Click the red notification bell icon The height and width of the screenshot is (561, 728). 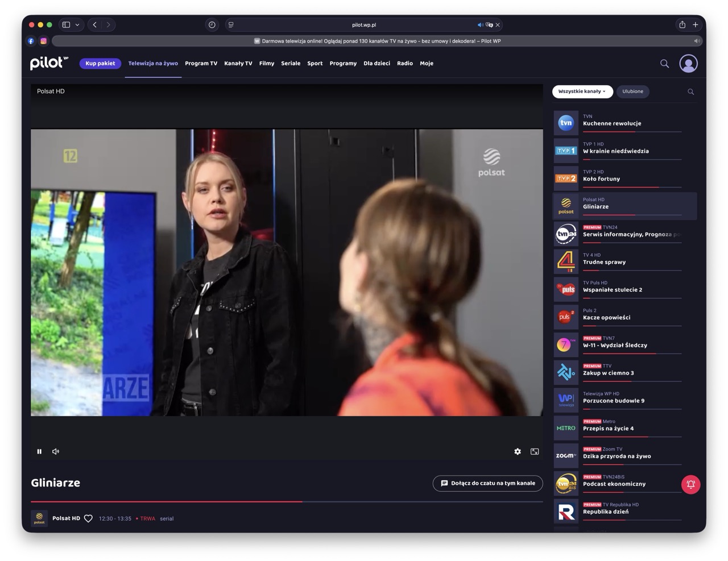pyautogui.click(x=690, y=484)
